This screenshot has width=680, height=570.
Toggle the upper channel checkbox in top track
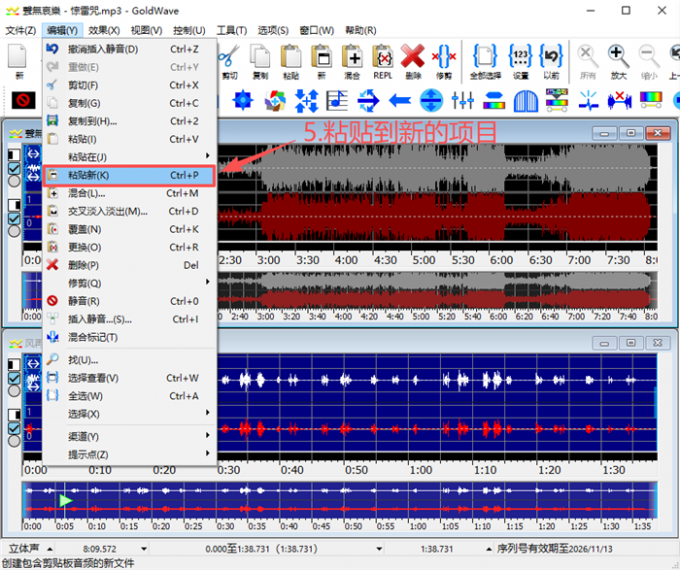pos(15,170)
